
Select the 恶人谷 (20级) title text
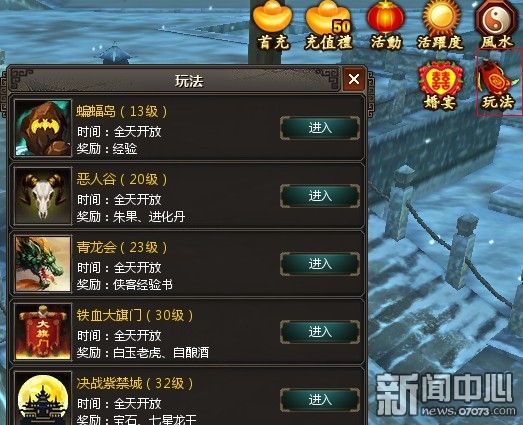click(x=122, y=179)
